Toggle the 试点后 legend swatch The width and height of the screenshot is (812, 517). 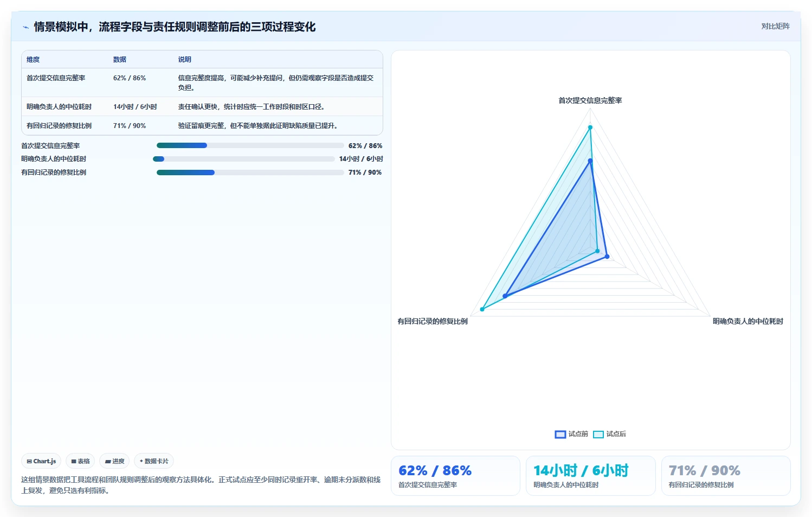coord(598,434)
